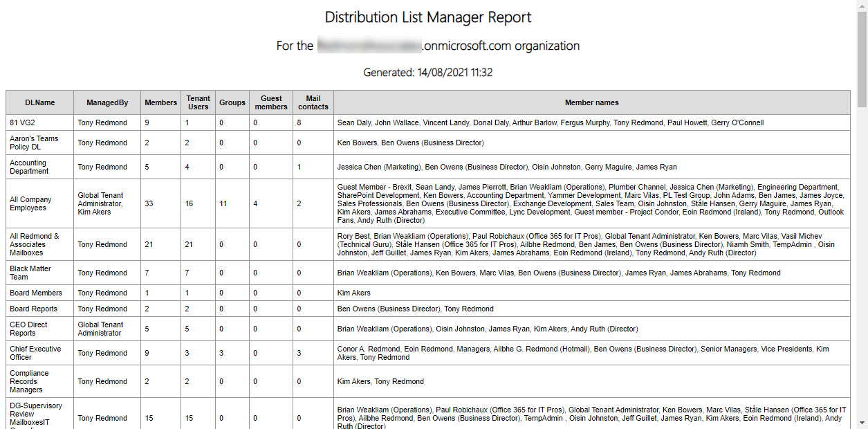Select the Tenant Users column header
This screenshot has width=868, height=429.
click(x=198, y=102)
